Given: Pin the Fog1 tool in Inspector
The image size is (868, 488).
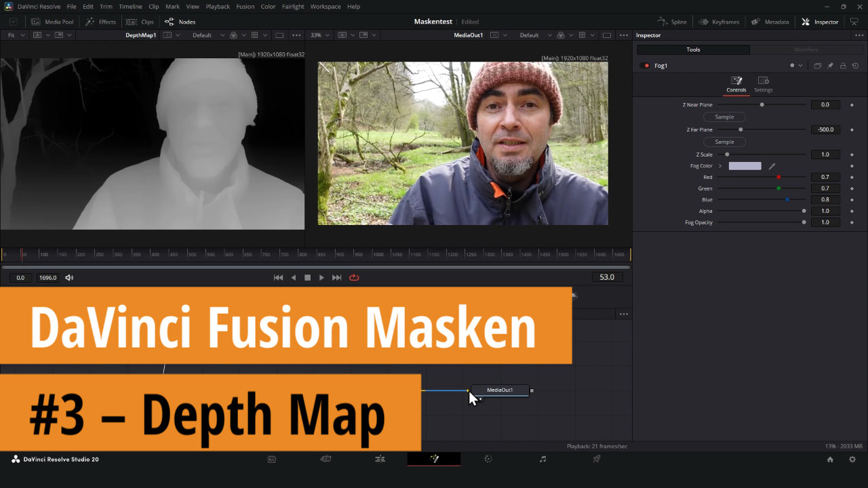Looking at the screenshot, I should pos(830,66).
